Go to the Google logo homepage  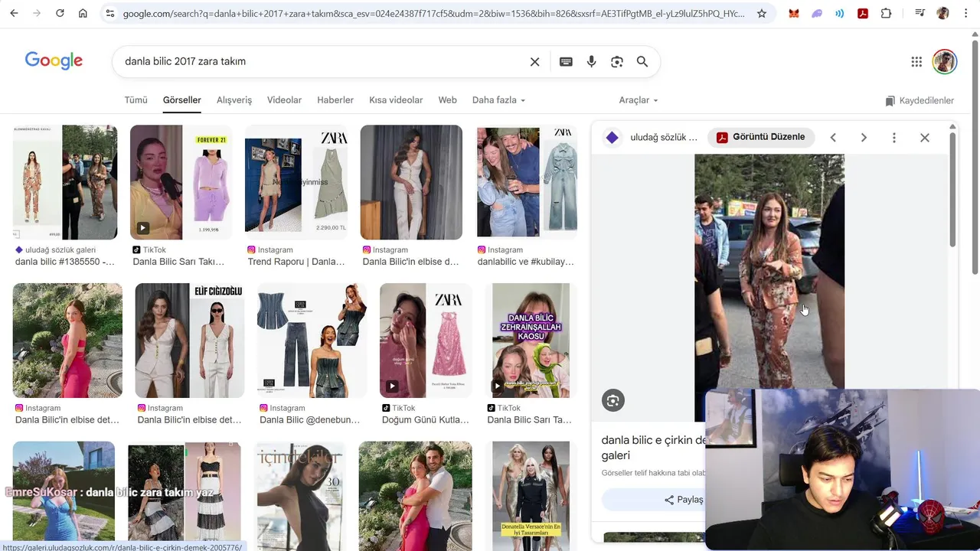click(54, 61)
